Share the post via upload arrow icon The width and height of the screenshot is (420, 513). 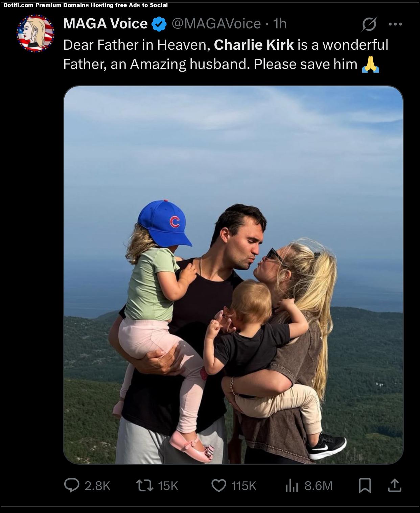[x=394, y=485]
